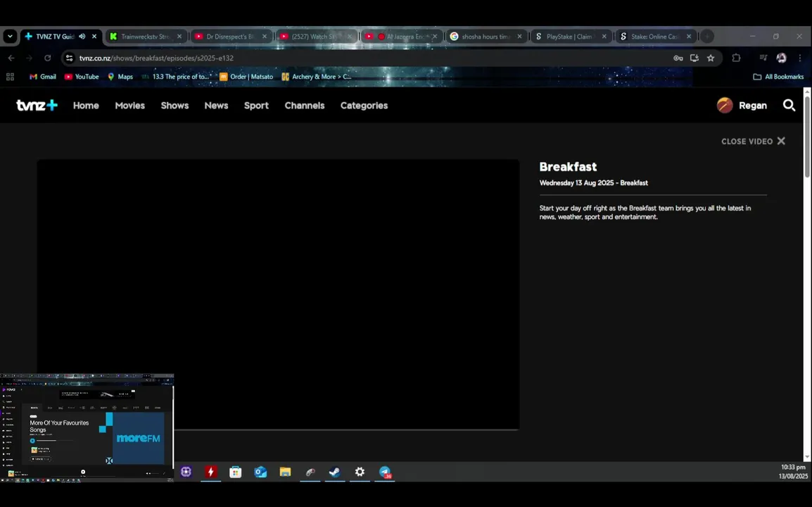
Task: Click the install app icon in address bar
Action: click(x=694, y=58)
